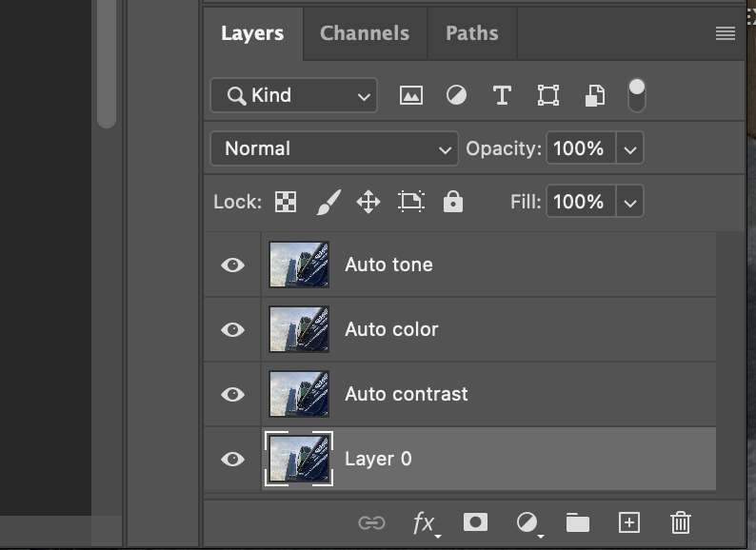
Task: Select the Auto color layer thumbnail
Action: 299,329
